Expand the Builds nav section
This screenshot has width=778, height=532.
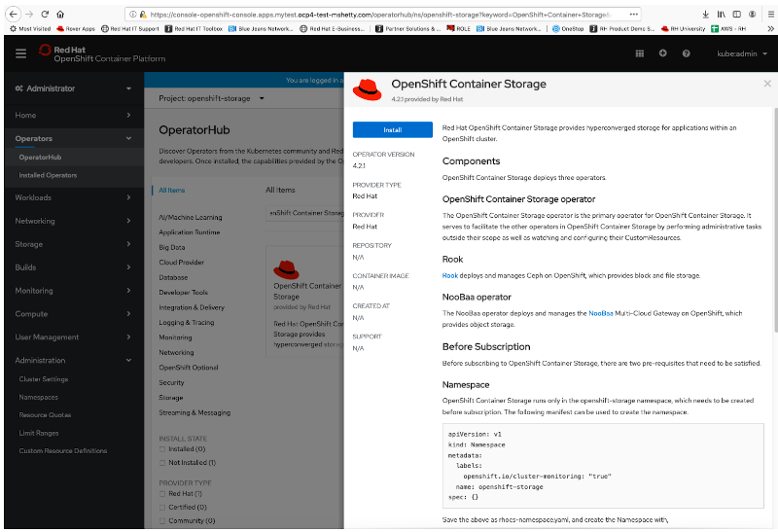click(74, 267)
